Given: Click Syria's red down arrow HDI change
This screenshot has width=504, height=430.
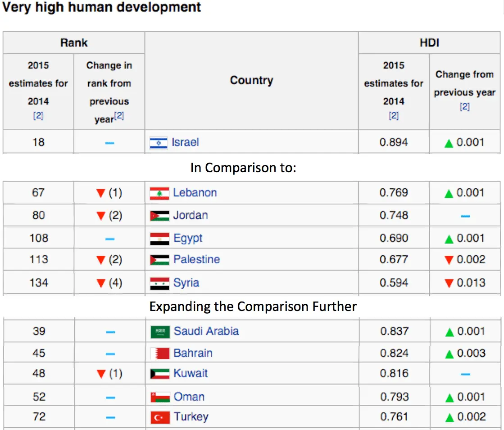Looking at the screenshot, I should pos(449,284).
